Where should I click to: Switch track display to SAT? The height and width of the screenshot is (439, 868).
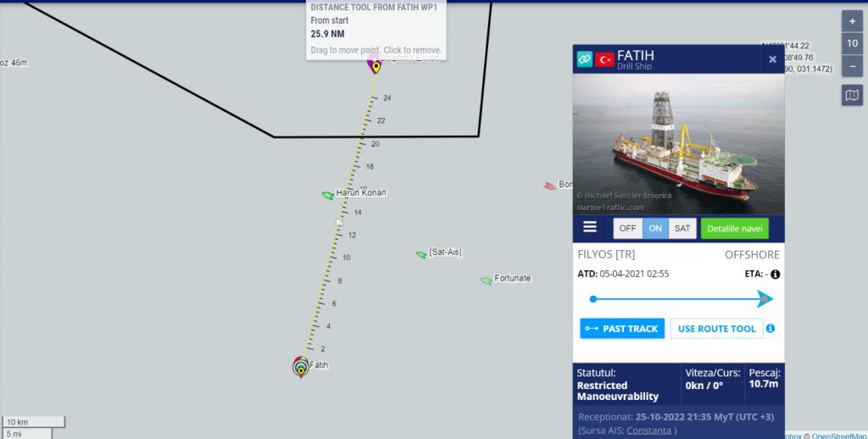(x=682, y=228)
